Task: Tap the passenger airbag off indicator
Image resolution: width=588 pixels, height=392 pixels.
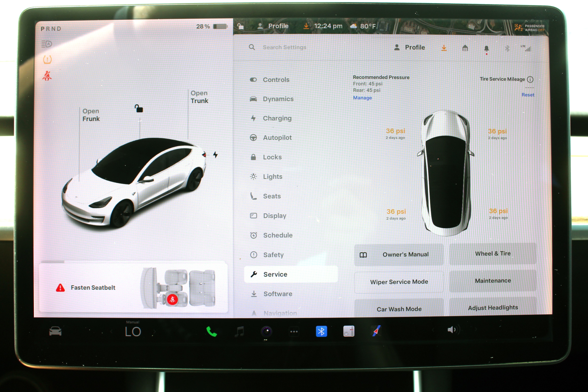Action: (x=529, y=28)
